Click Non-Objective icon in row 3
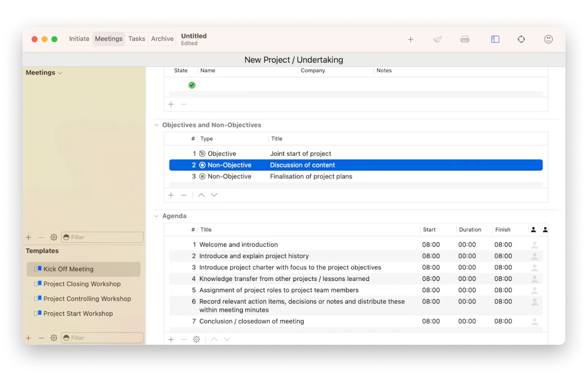Image resolution: width=588 pixels, height=375 pixels. 202,177
